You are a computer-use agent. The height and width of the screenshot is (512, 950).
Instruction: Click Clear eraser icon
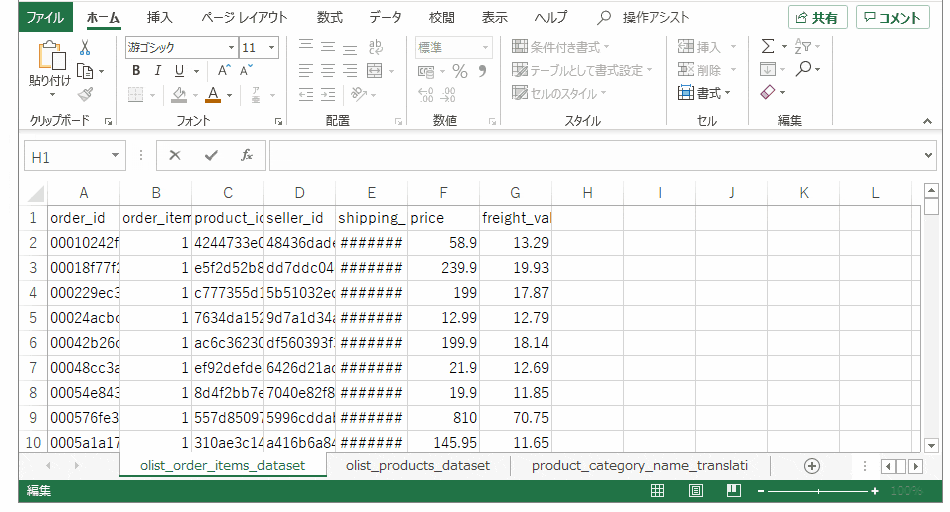click(768, 92)
